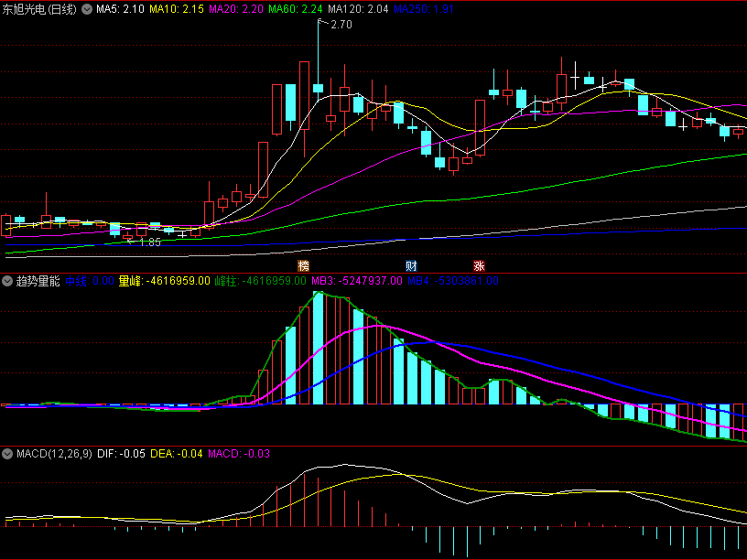This screenshot has width=747, height=560.
Task: Select the DIF: -0.05 value
Action: pyautogui.click(x=121, y=454)
